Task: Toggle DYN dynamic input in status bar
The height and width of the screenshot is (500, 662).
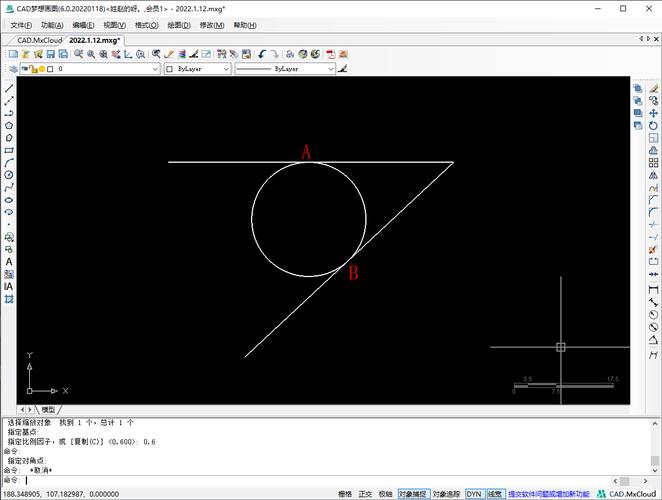Action: pos(474,494)
